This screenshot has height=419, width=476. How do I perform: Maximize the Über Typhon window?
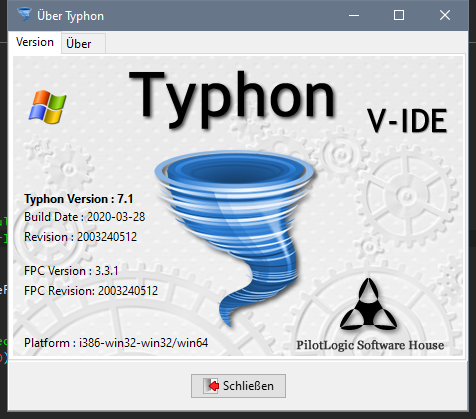click(399, 15)
